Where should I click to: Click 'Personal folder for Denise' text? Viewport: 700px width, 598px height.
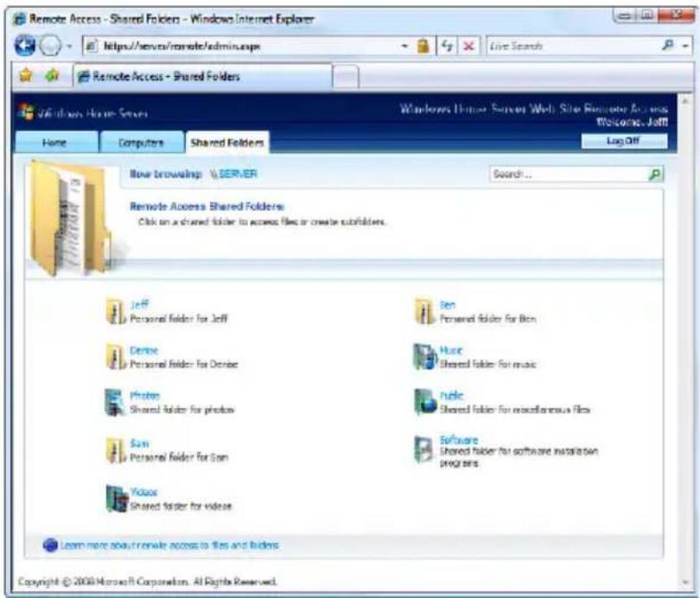click(184, 364)
